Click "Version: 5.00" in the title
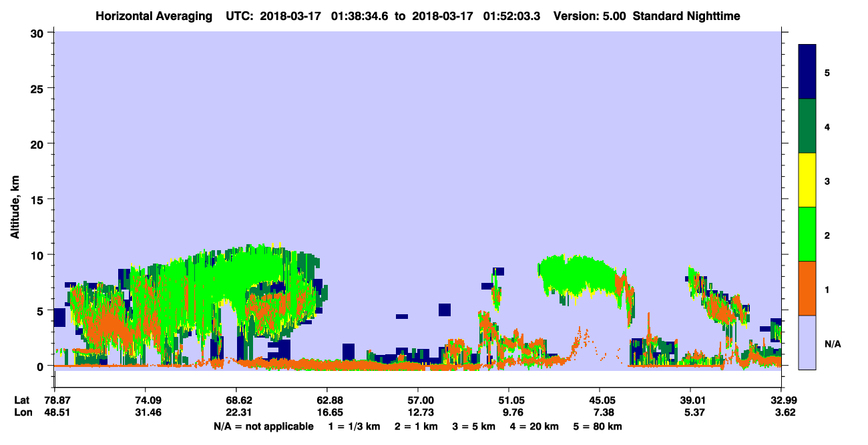Viewport: 868px width, 445px height. (x=590, y=16)
